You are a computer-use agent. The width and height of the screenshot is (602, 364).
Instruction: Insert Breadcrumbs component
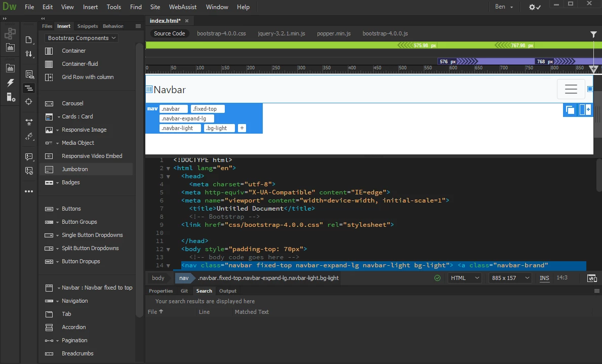click(x=77, y=353)
